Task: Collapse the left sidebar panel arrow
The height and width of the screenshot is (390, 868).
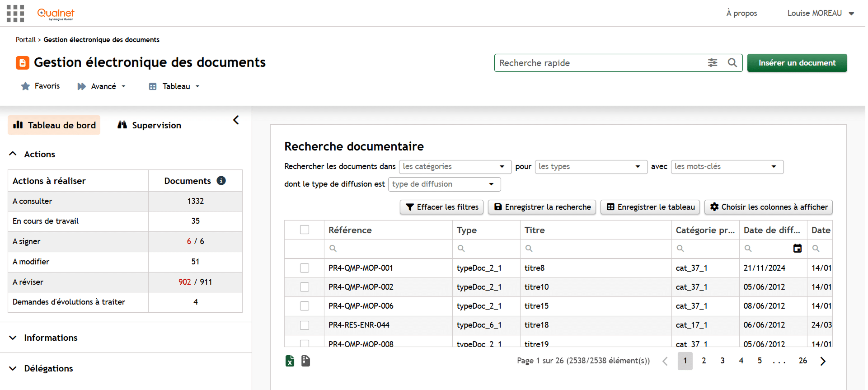Action: coord(236,120)
